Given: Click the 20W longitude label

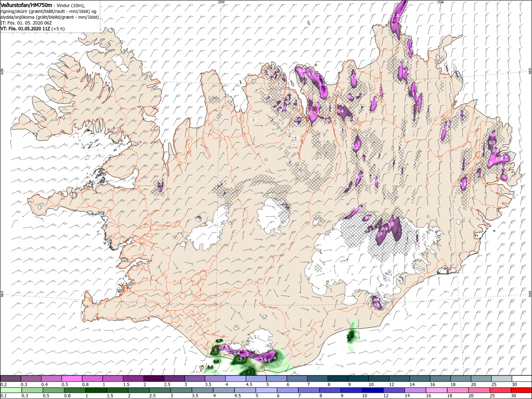Looking at the screenshot, I should (221, 2).
